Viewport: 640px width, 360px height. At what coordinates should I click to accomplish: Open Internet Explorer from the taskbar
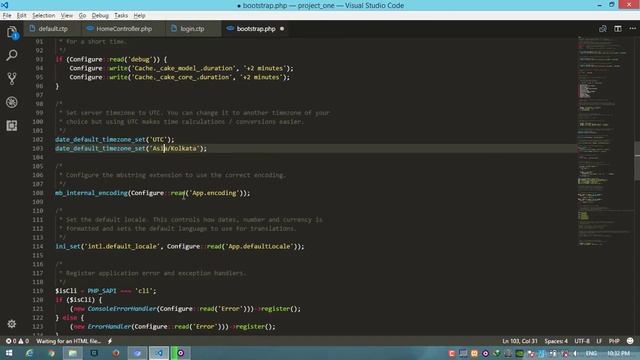(x=29, y=353)
